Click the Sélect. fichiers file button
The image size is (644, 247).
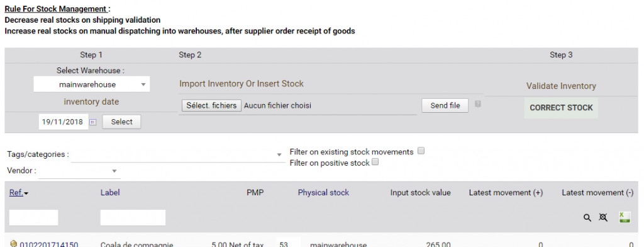pyautogui.click(x=211, y=106)
